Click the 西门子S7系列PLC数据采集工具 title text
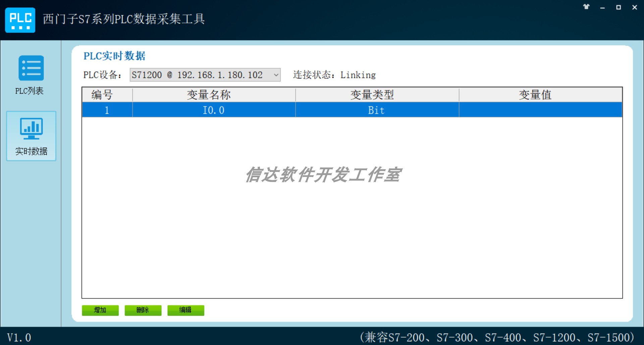The width and height of the screenshot is (644, 345). click(124, 19)
